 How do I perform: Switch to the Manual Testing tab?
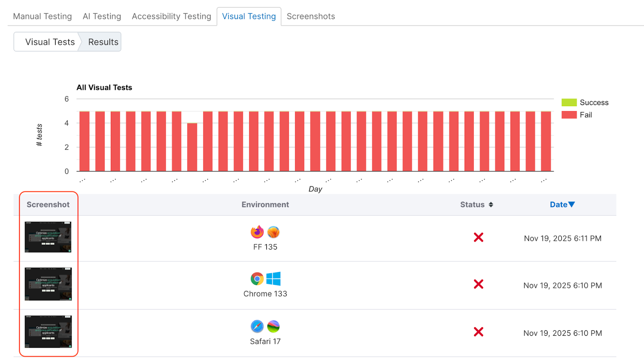point(42,17)
